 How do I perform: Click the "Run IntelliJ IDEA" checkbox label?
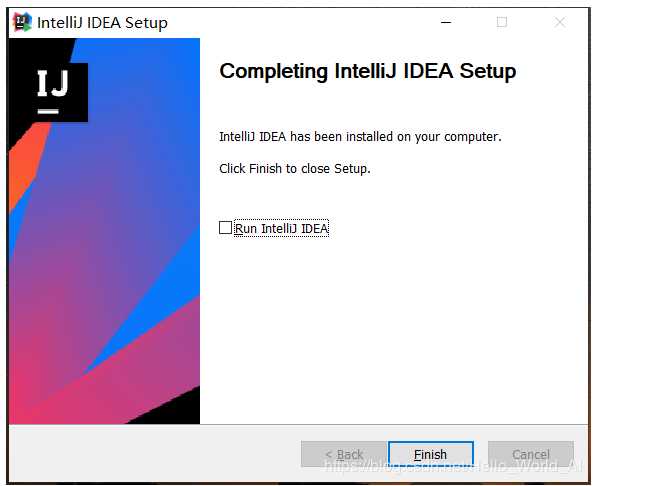coord(281,229)
